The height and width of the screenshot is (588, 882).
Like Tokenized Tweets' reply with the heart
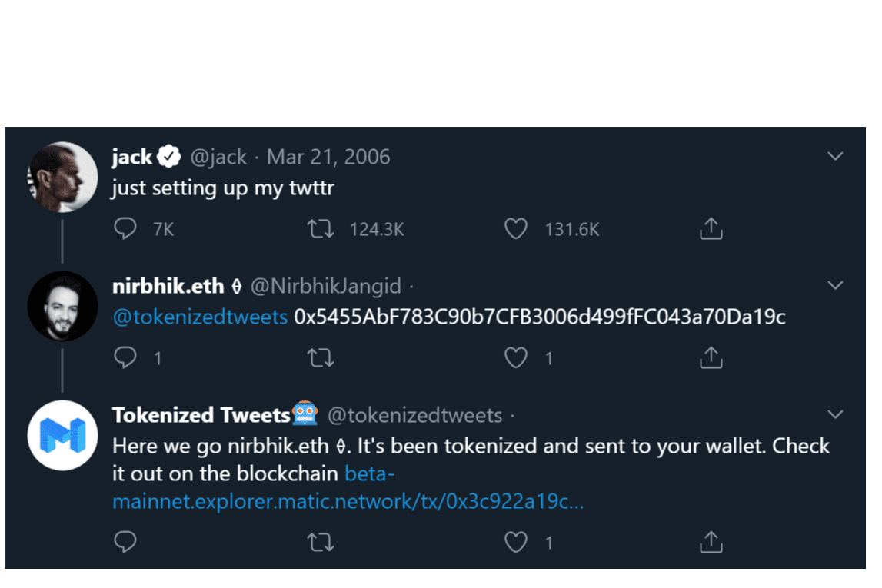pyautogui.click(x=516, y=543)
